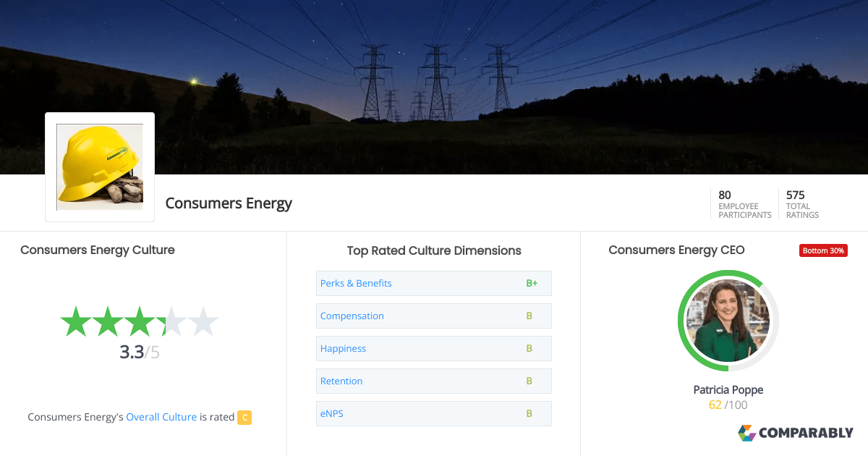The image size is (868, 456).
Task: Click the red Bottom 30% badge
Action: 823,250
